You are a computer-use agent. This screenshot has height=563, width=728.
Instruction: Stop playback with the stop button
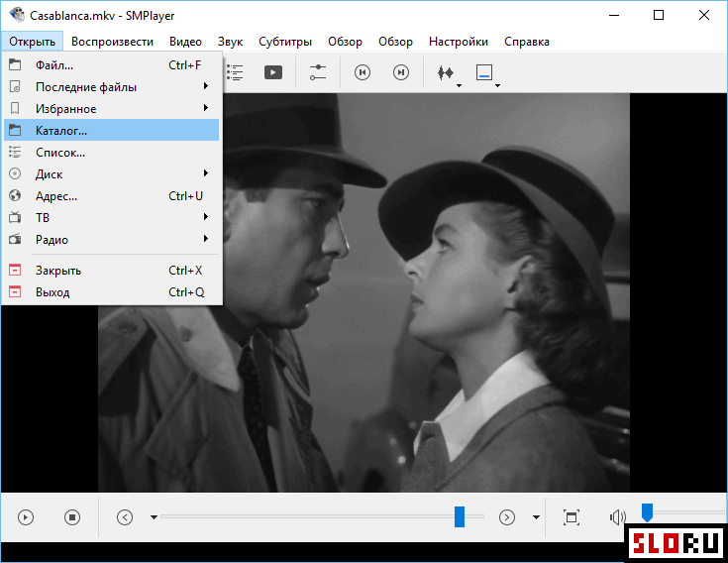click(72, 517)
